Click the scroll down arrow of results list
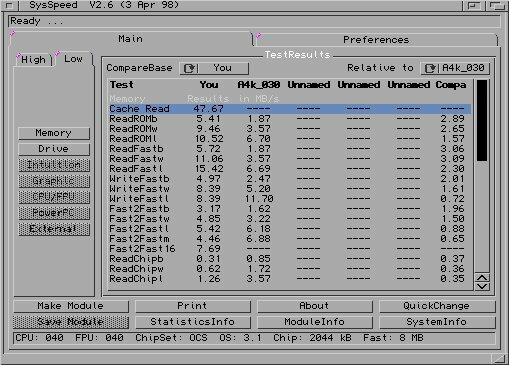Image resolution: width=509 pixels, height=365 pixels. point(482,286)
